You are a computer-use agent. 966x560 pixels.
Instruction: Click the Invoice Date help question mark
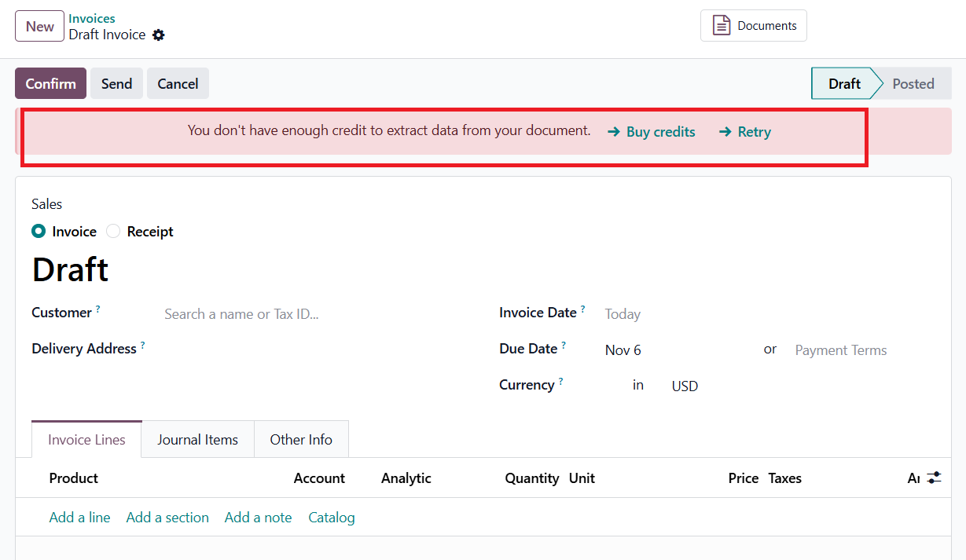click(583, 309)
